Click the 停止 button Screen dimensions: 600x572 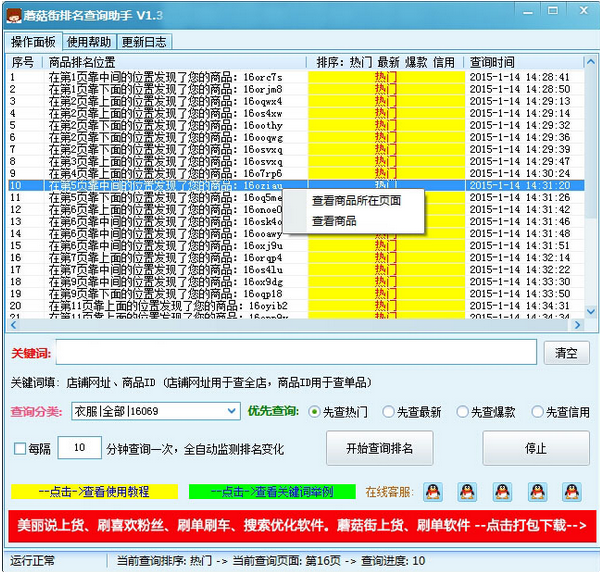tap(536, 448)
